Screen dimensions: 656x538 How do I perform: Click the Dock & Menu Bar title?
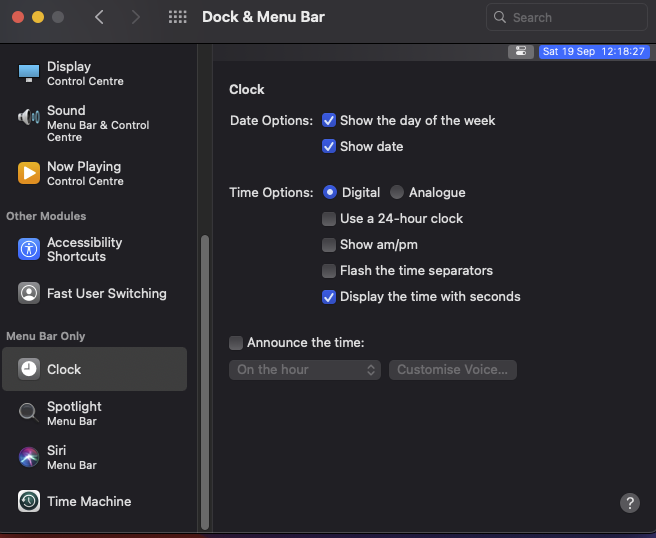[x=263, y=17]
